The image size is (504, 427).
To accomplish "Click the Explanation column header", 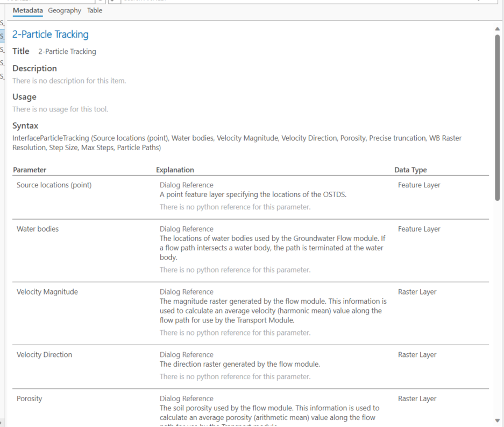I will point(175,170).
